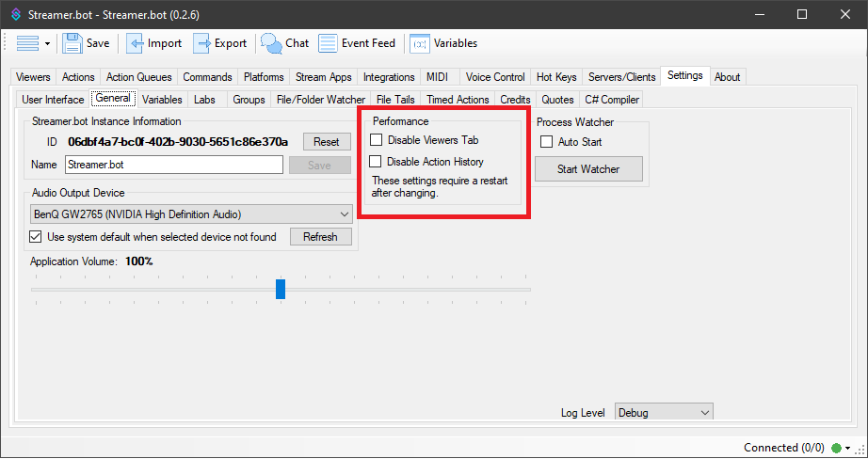Open the File/Folder Watcher sub-tab
Viewport: 868px width, 459px height.
[321, 100]
